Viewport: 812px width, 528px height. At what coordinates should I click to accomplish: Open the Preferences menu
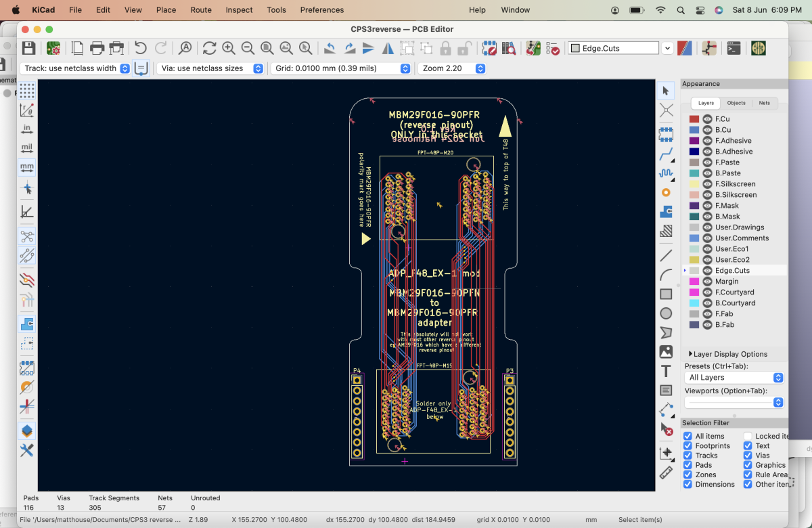click(x=322, y=10)
